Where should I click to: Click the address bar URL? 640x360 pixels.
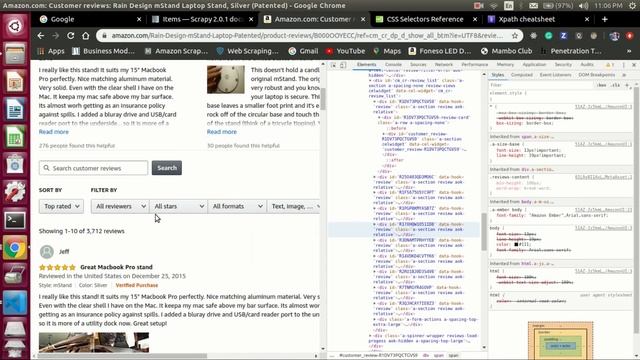tap(307, 36)
